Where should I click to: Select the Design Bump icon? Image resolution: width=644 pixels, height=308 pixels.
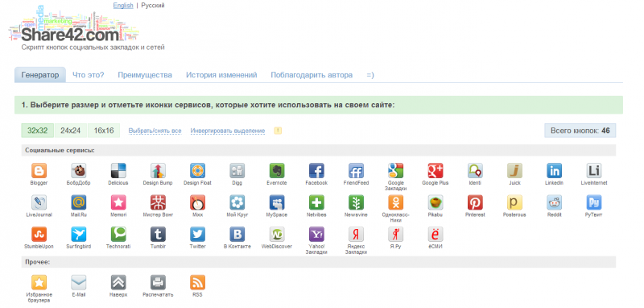158,170
